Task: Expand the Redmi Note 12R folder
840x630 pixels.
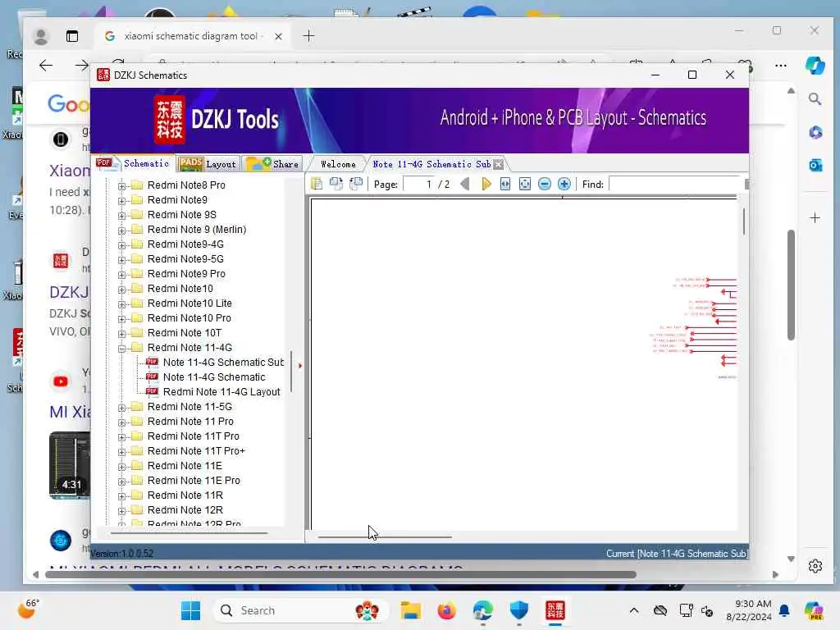Action: 121,511
